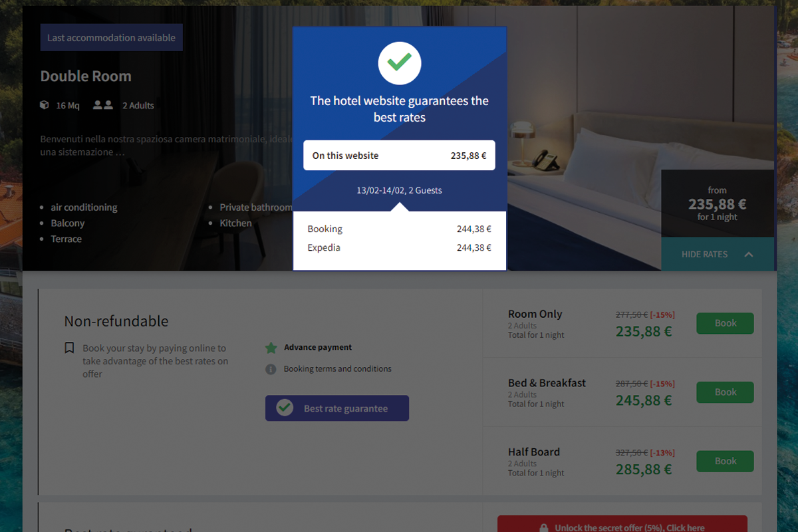This screenshot has height=532, width=798.
Task: Click the Last accommodation available badge
Action: click(x=111, y=38)
